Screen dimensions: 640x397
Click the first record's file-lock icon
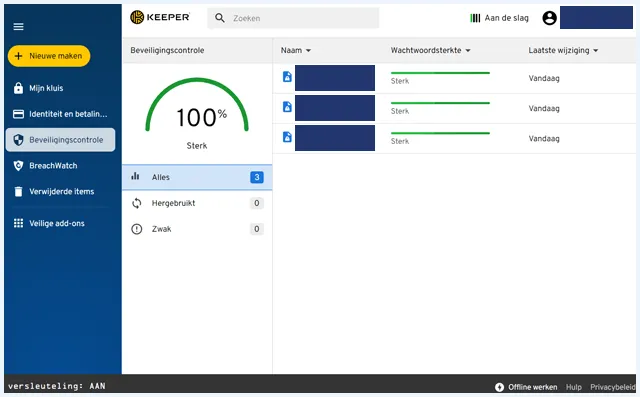(287, 77)
